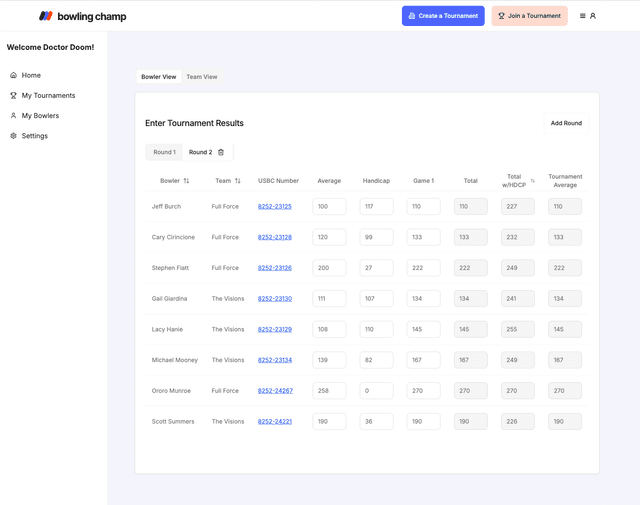Click Cary Cirincione's Game 1 field
This screenshot has width=640, height=505.
pos(424,237)
